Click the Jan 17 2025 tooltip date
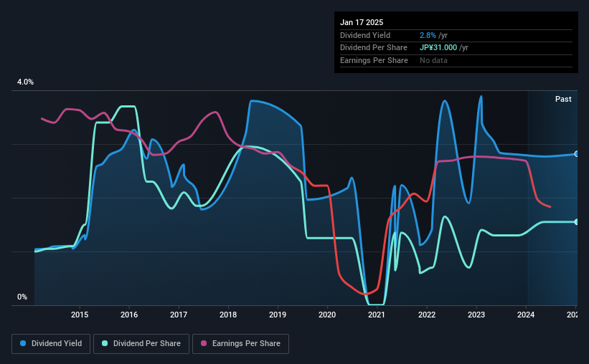Screen dimensions: 589x364 [362, 22]
